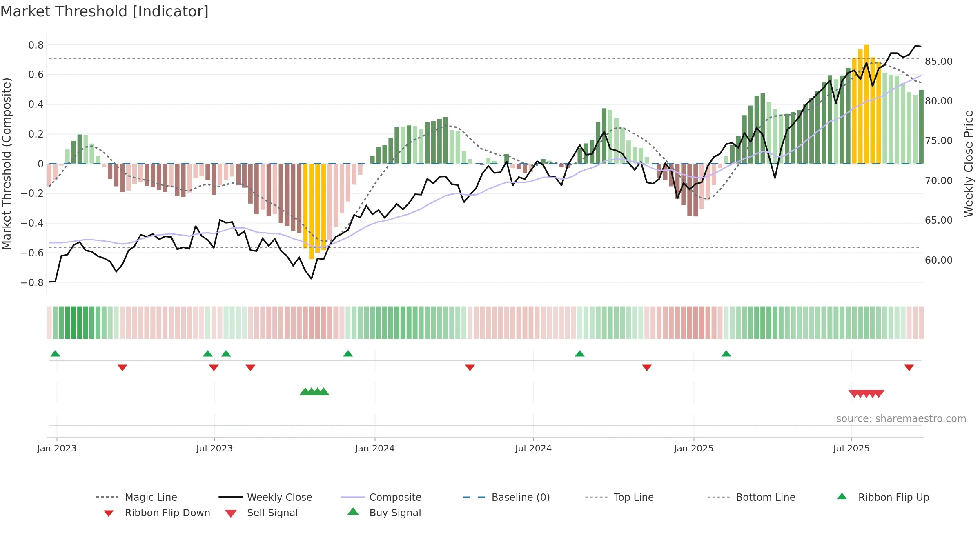Click the Weekly Close Price axis title
Viewport: 980px width, 551px height.
[969, 163]
